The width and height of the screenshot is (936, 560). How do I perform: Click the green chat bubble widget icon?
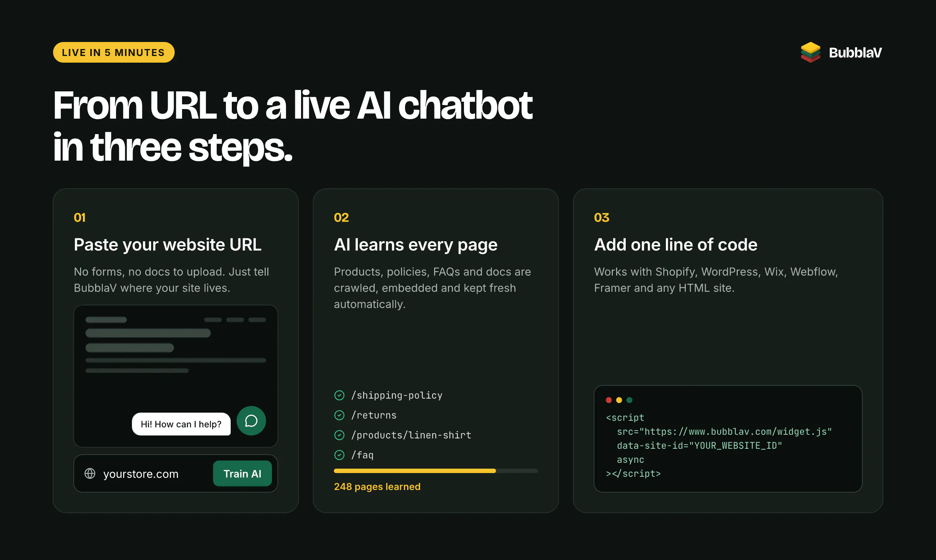coord(251,421)
